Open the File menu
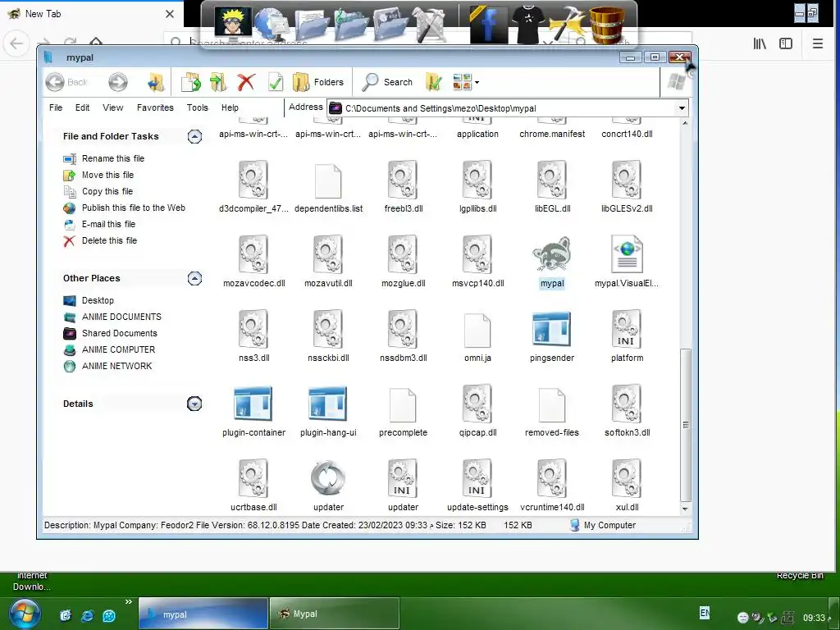This screenshot has width=840, height=630. coord(56,107)
